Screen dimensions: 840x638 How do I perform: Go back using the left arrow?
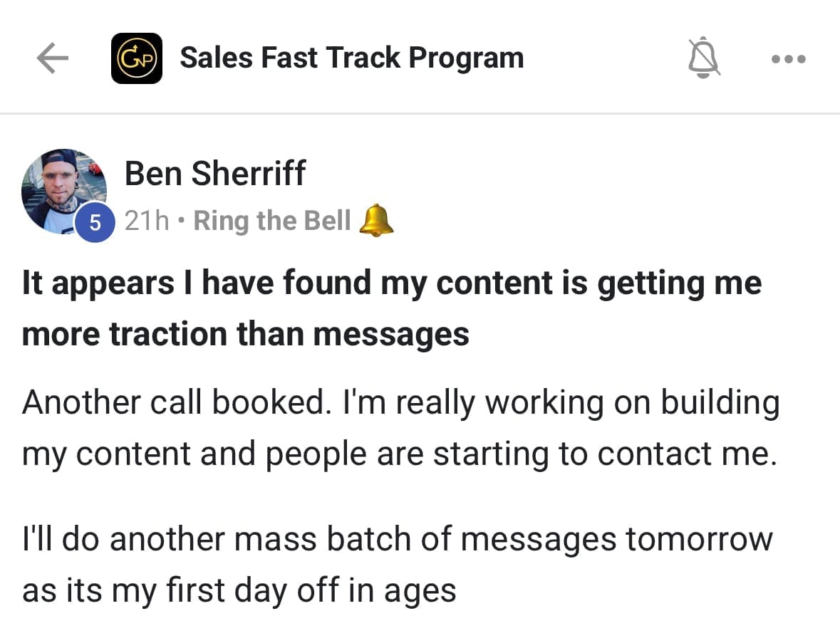click(52, 59)
